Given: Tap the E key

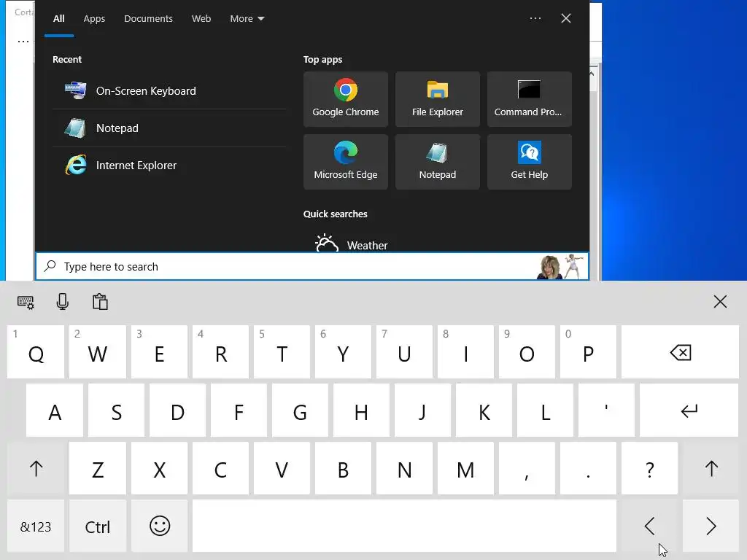Looking at the screenshot, I should [x=160, y=352].
